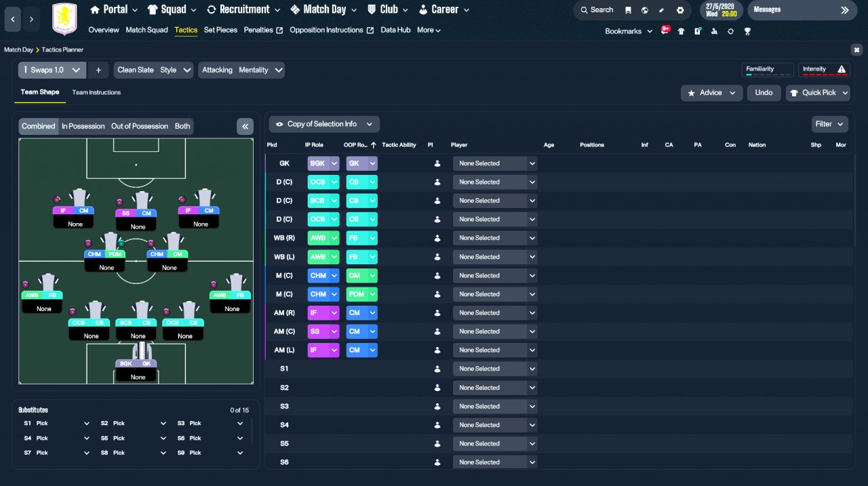Viewport: 868px width, 486px height.
Task: Select the CHM/DM midfielder shirt on pitch
Action: coord(173,242)
